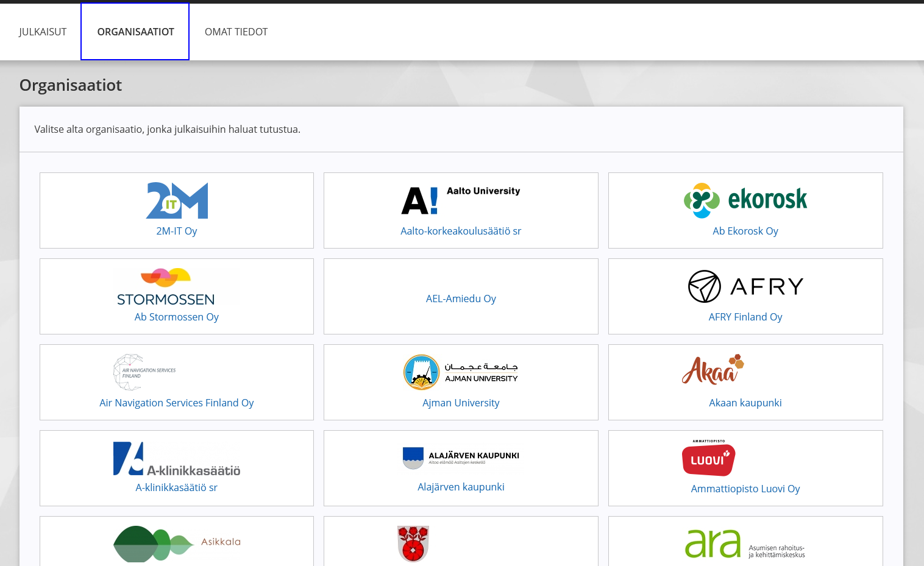Click the Ajman University logo
924x566 pixels.
(x=461, y=372)
